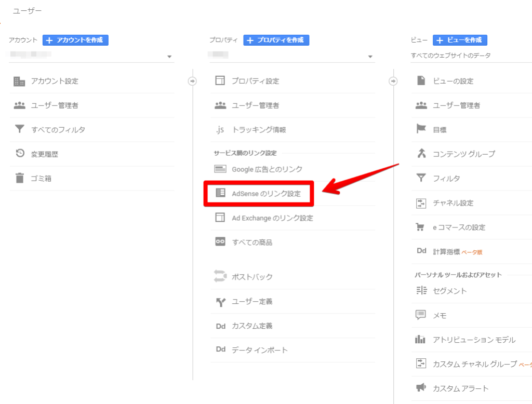
Task: Open Google 広告とのリンク menu item
Action: (x=267, y=169)
